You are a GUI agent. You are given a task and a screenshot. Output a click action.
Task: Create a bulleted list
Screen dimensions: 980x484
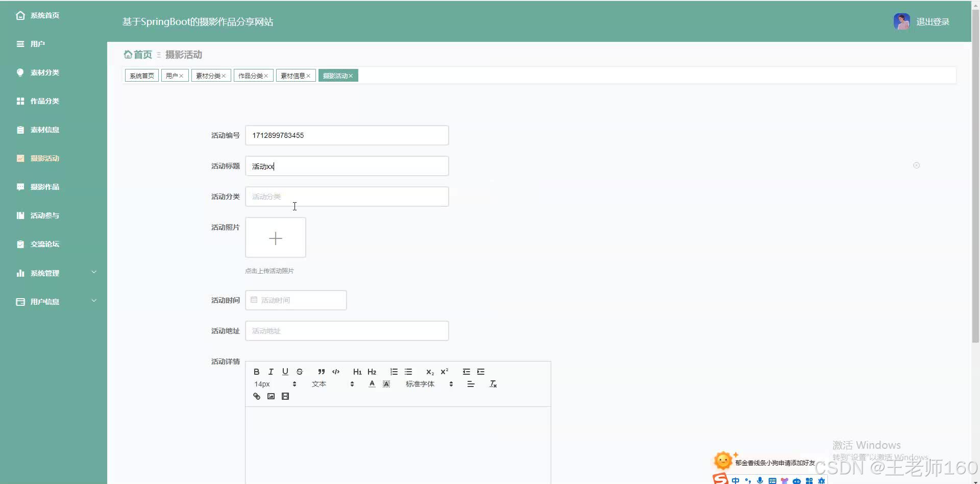[x=408, y=372]
